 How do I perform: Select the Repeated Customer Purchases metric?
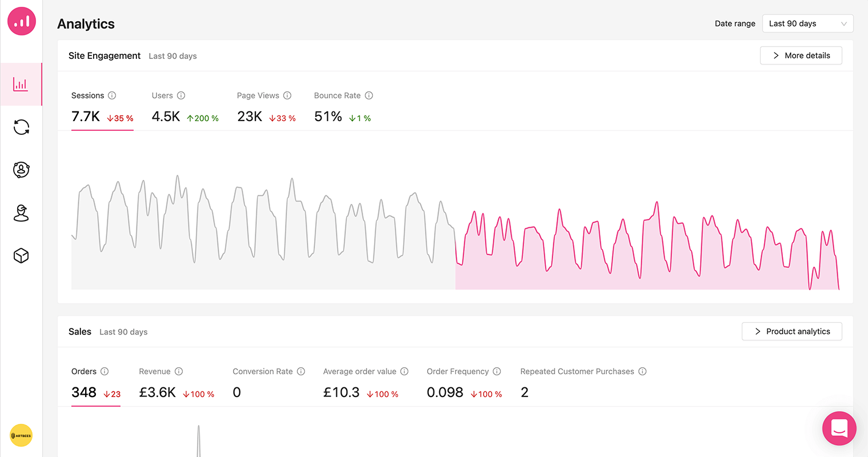tap(583, 383)
